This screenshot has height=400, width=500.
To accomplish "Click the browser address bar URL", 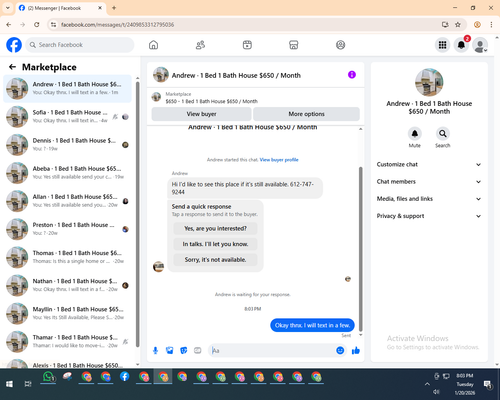I will [x=117, y=25].
